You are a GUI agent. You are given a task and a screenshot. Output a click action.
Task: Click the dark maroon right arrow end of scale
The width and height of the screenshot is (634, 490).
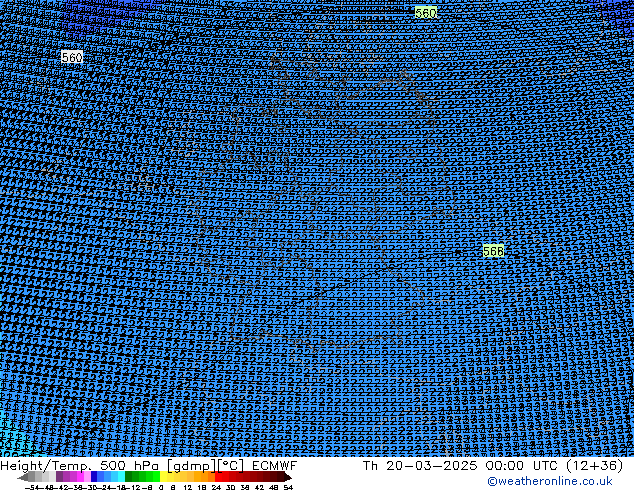pos(288,476)
